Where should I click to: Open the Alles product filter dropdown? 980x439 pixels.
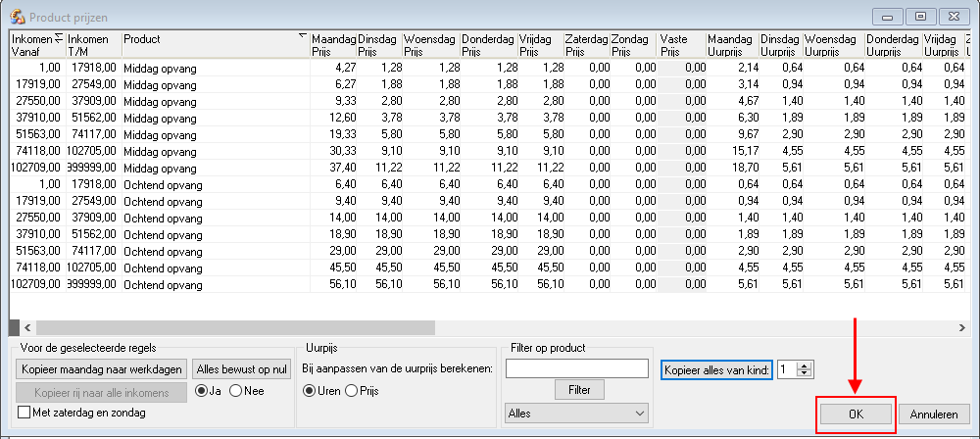(576, 414)
